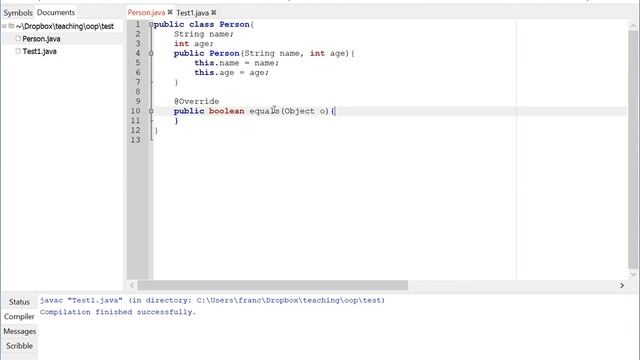Screen dimensions: 640x360
Task: Click the "boolean" keyword on line 10
Action: tap(227, 111)
